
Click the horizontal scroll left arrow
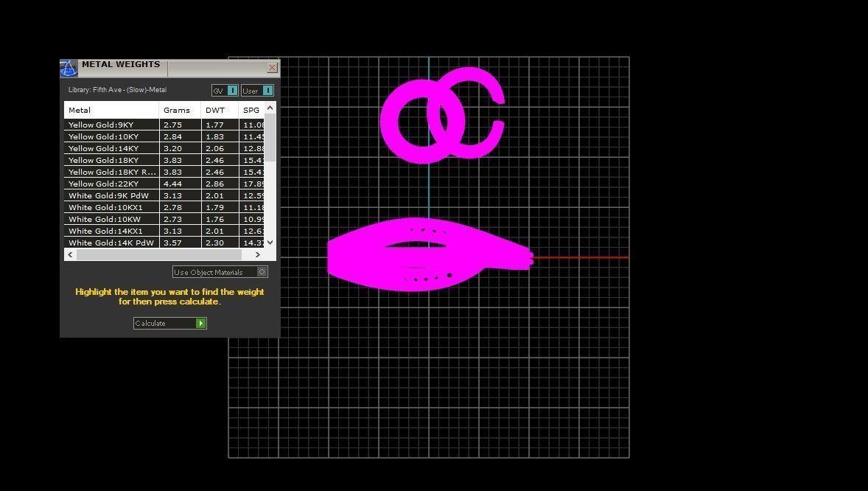click(70, 254)
